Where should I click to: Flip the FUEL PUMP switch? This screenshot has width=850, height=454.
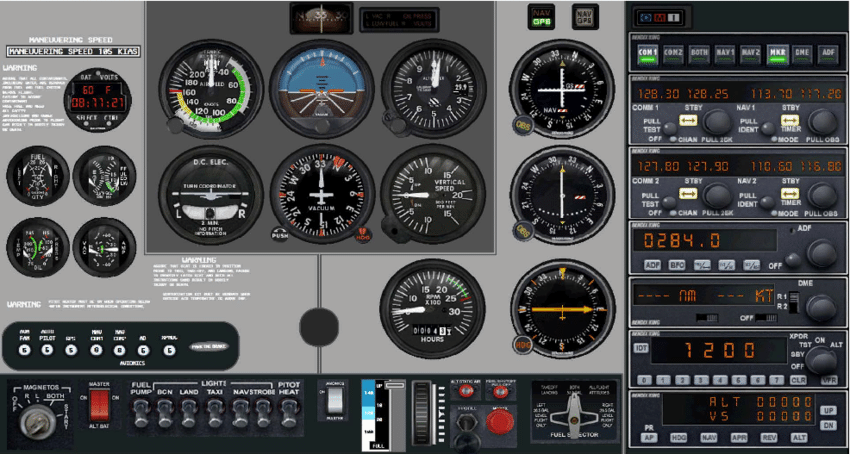pyautogui.click(x=141, y=413)
